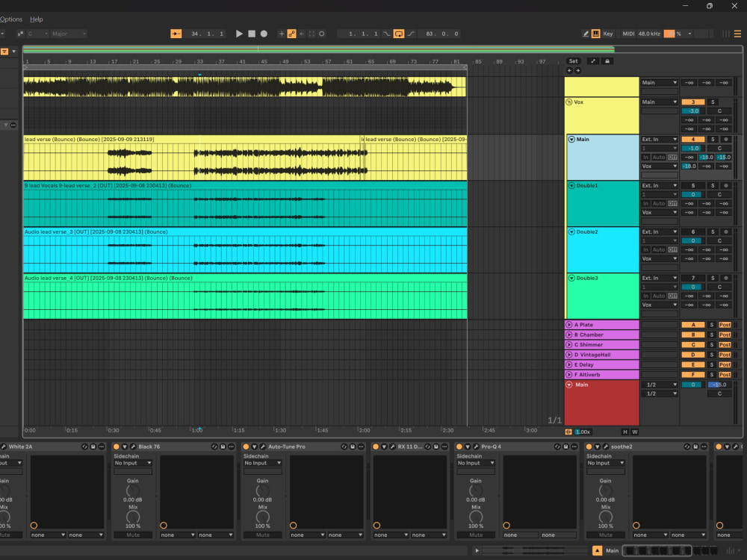The height and width of the screenshot is (560, 747).
Task: Click the Auto-Tune Pro Gain knob
Action: tap(262, 491)
